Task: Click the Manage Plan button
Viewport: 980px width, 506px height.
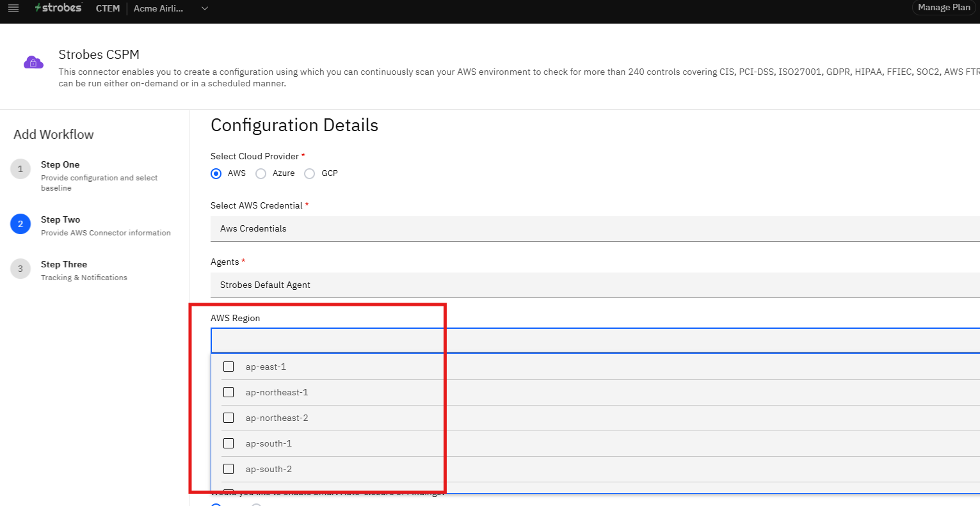Action: point(944,8)
